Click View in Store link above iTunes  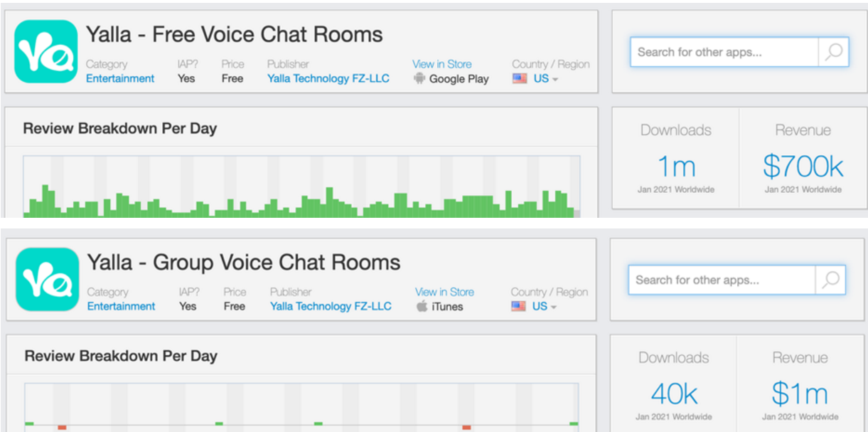click(x=444, y=292)
